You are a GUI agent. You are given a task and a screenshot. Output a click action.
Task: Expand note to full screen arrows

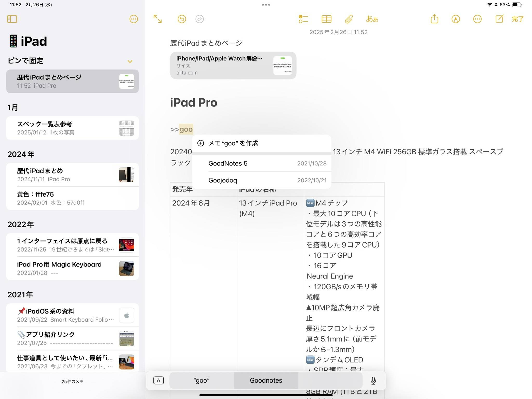pyautogui.click(x=158, y=19)
